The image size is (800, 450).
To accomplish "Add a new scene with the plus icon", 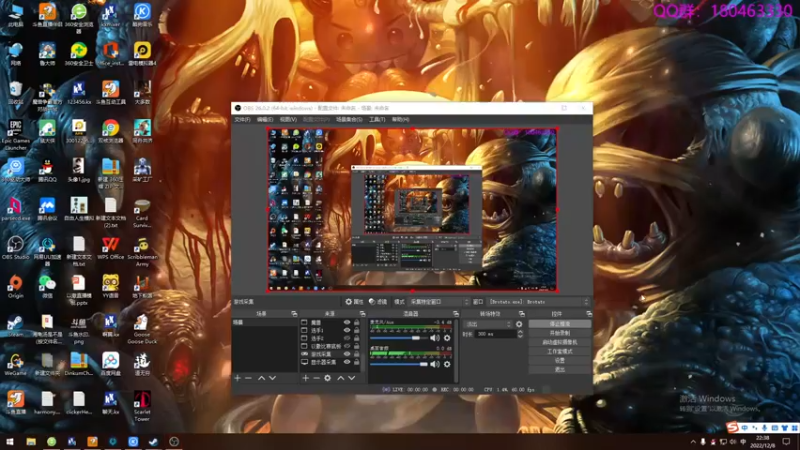I will [237, 378].
